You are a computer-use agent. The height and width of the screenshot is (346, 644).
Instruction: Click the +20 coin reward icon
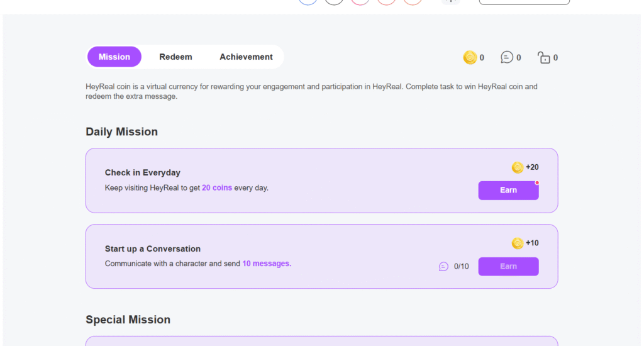518,167
